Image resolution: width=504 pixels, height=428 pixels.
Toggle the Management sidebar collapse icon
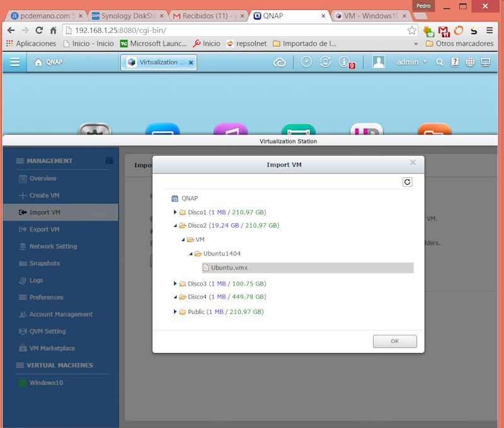tap(109, 161)
